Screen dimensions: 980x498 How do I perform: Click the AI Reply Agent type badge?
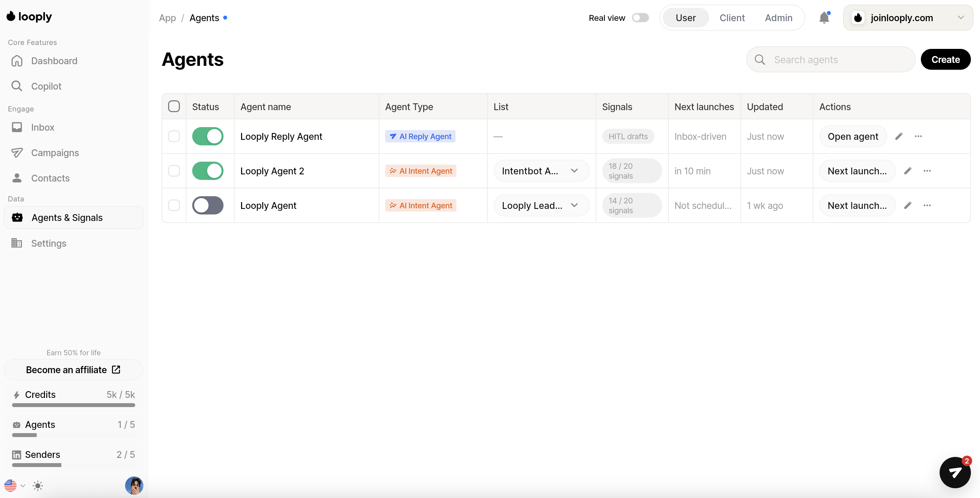pos(420,136)
